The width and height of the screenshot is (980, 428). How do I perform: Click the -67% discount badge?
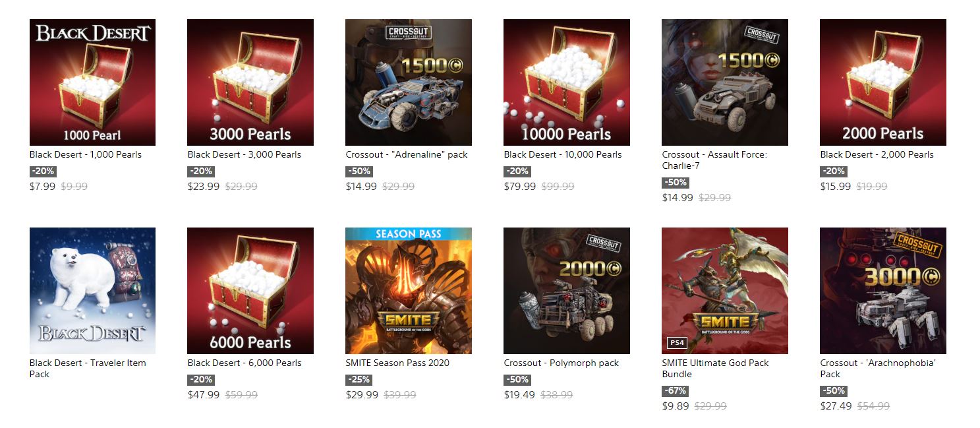[676, 391]
